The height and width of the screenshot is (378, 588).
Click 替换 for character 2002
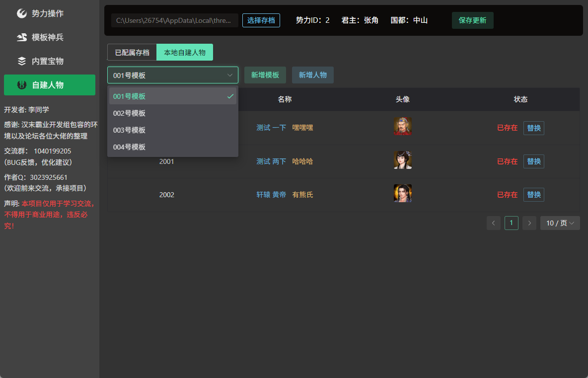[534, 195]
